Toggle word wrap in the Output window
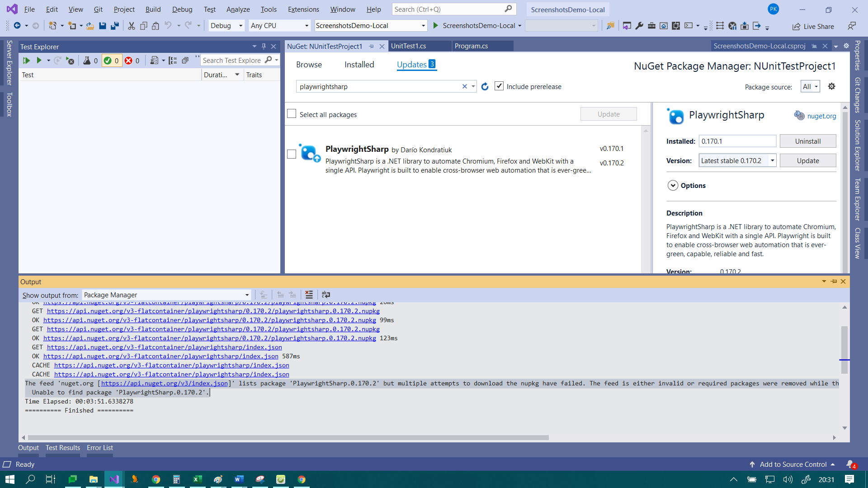This screenshot has width=868, height=488. pos(326,295)
